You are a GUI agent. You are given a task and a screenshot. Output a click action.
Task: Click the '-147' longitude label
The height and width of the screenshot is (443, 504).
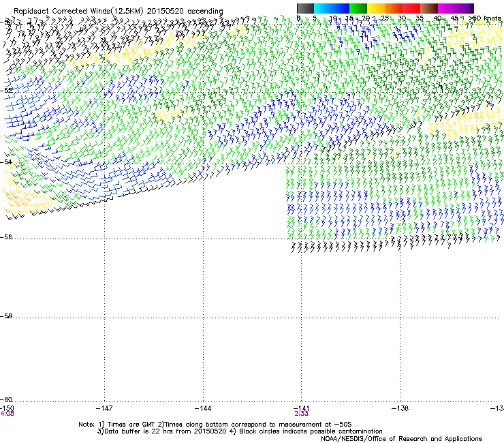104,408
